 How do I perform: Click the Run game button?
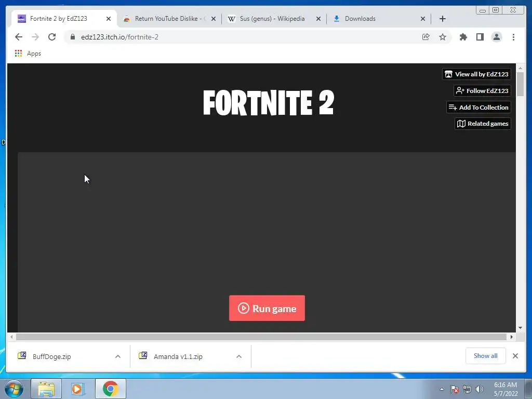(267, 308)
